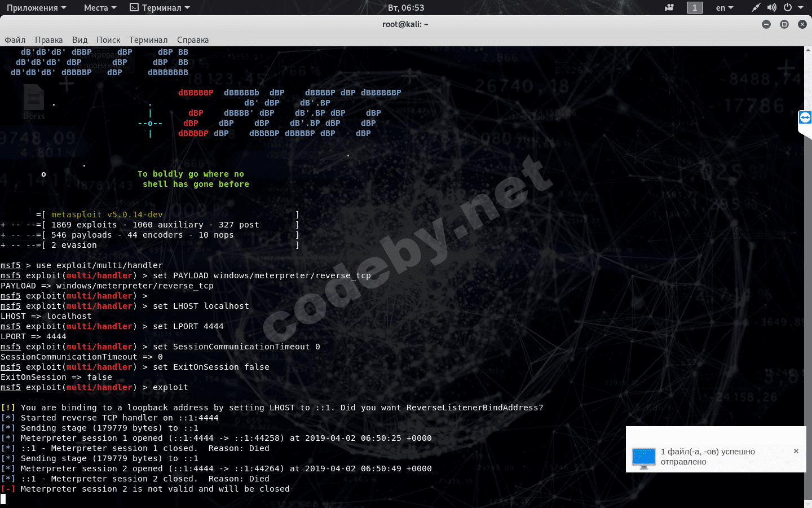The height and width of the screenshot is (508, 812).
Task: Click the line 546 payloads - 44 encoders
Action: tap(142, 235)
